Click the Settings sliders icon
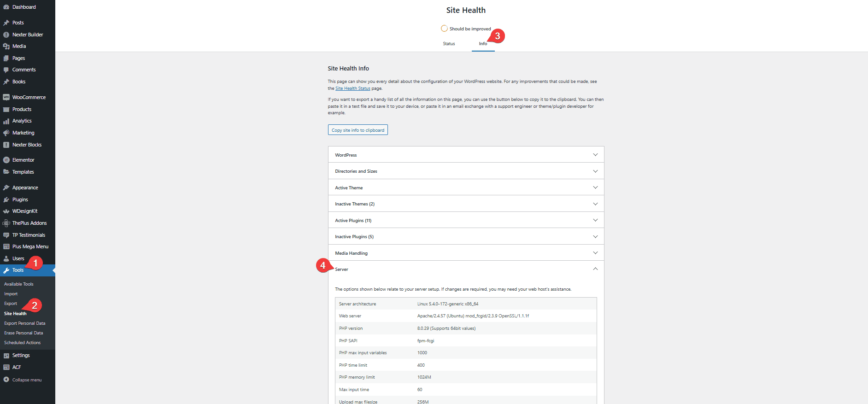Viewport: 868px width, 404px height. [x=6, y=355]
